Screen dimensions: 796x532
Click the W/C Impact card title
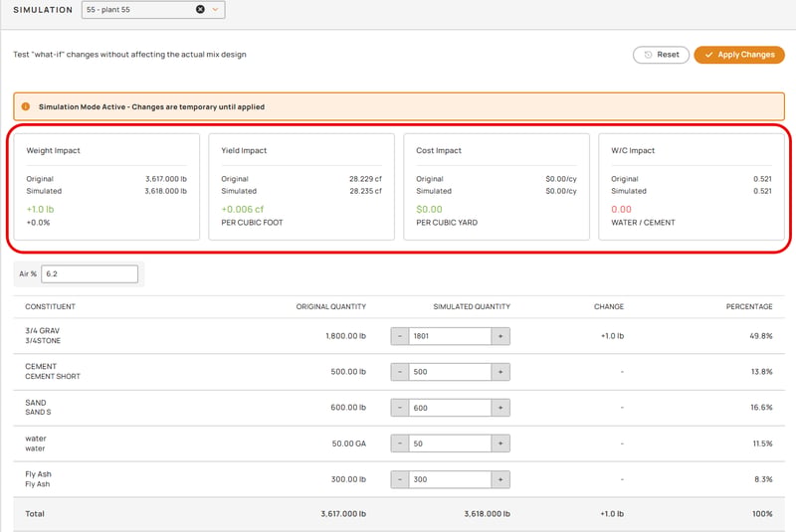633,150
